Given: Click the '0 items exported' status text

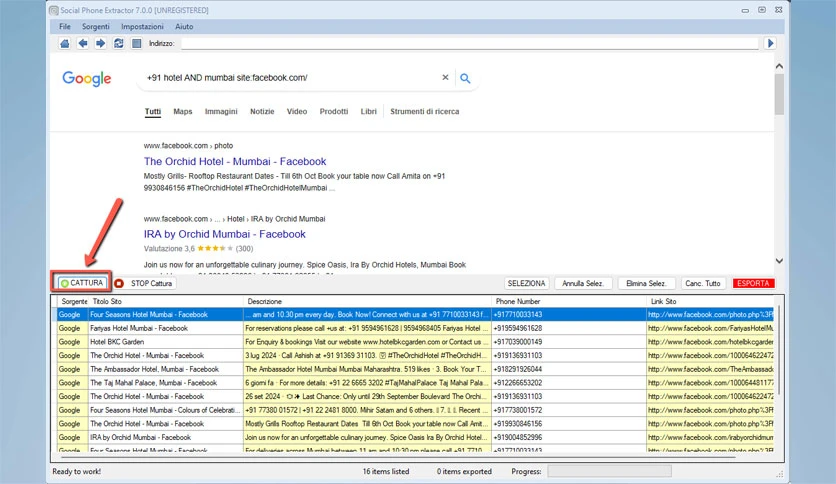Looking at the screenshot, I should tap(464, 472).
